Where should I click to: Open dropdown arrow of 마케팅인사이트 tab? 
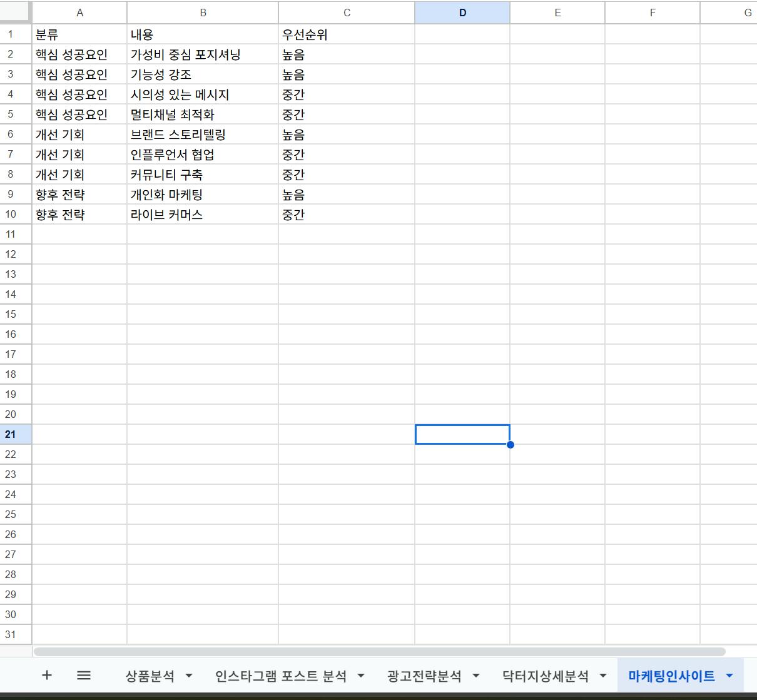(729, 676)
